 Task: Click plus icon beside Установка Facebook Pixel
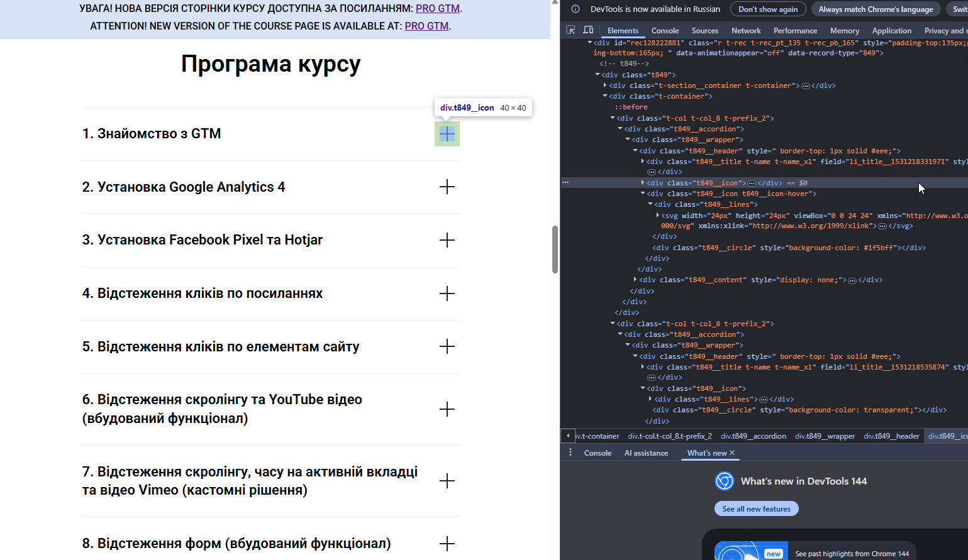pos(447,240)
